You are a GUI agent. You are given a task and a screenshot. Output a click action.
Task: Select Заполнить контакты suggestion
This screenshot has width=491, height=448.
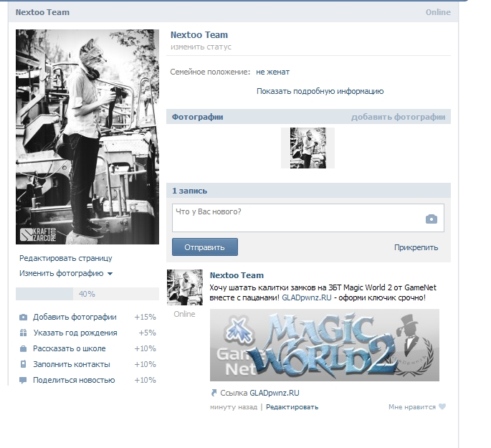pyautogui.click(x=87, y=364)
